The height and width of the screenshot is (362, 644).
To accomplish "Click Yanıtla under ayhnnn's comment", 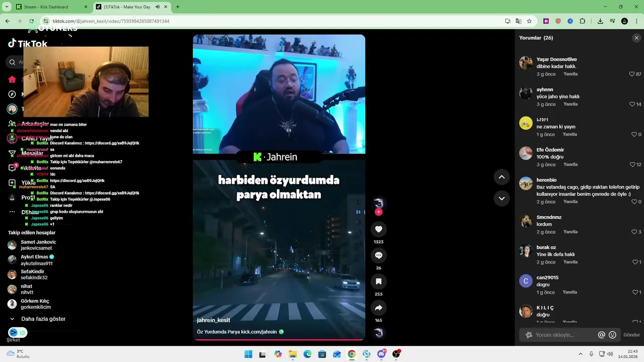I will click(571, 104).
